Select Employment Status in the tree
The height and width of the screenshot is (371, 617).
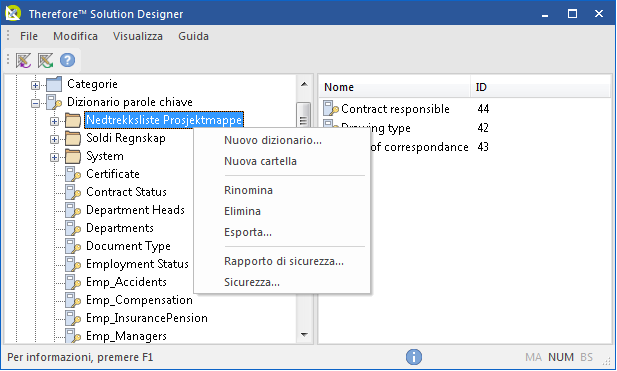click(137, 264)
